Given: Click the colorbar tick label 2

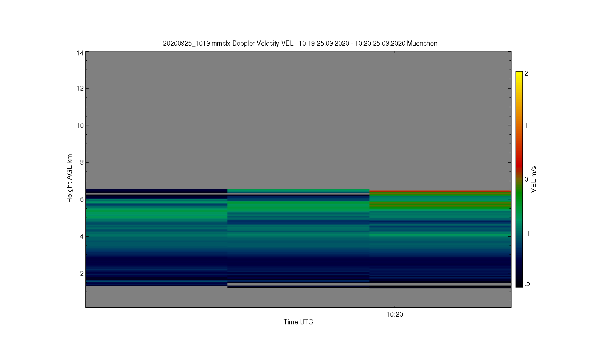Looking at the screenshot, I should point(526,74).
